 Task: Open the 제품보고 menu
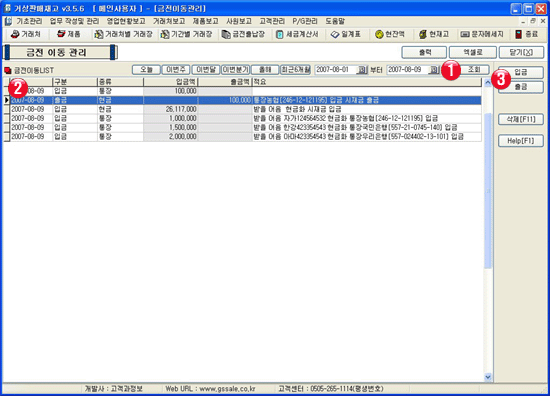(x=206, y=21)
